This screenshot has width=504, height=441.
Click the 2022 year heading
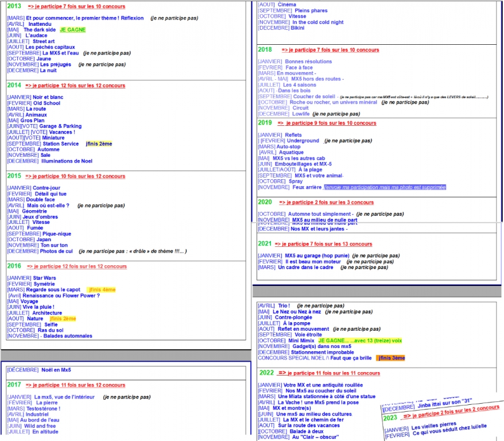click(x=266, y=373)
